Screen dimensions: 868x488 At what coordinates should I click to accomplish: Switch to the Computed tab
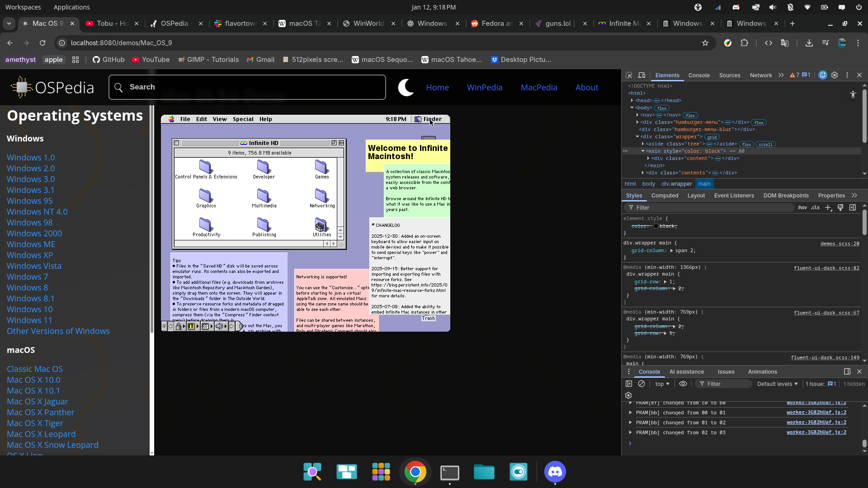click(x=665, y=196)
